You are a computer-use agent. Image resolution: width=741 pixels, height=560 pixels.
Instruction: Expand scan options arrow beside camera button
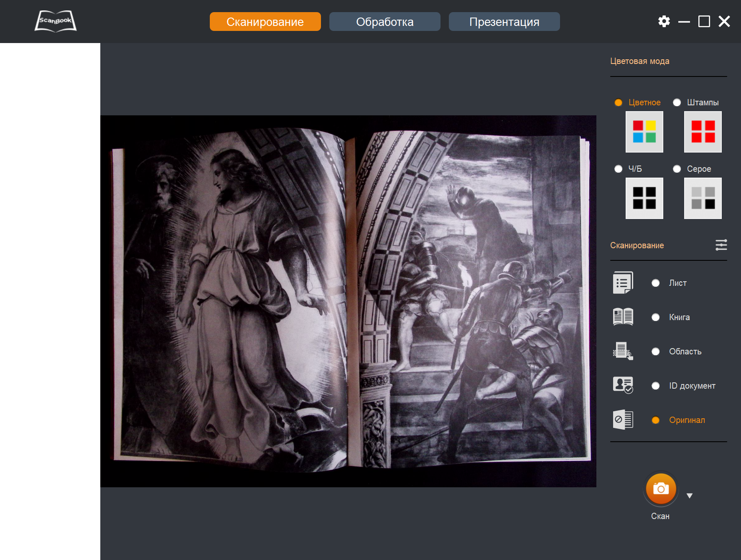coord(690,496)
